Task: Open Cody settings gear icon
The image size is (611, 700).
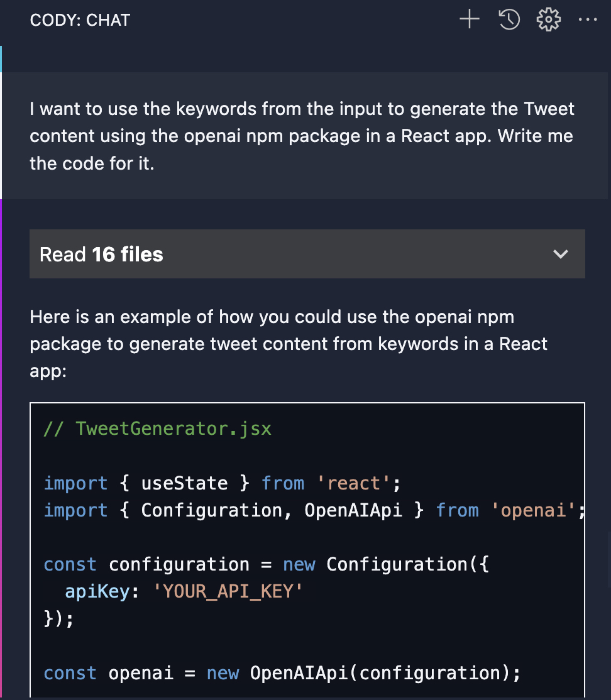Action: [549, 19]
